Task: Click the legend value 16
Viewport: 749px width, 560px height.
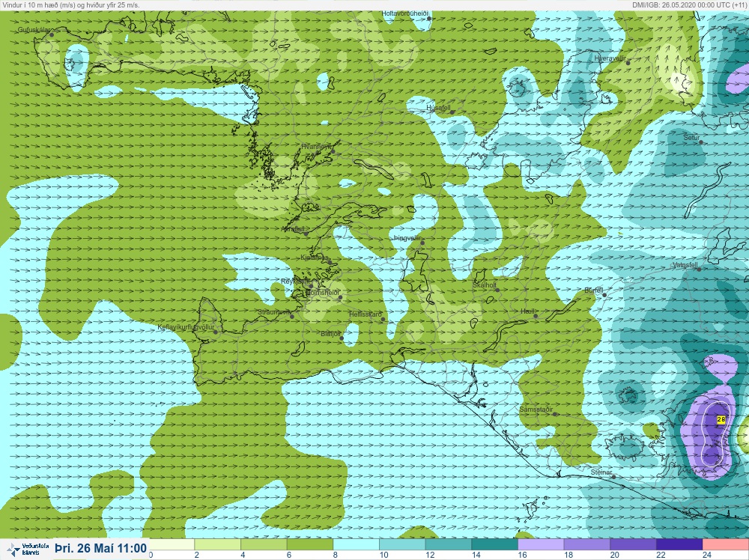Action: point(521,555)
